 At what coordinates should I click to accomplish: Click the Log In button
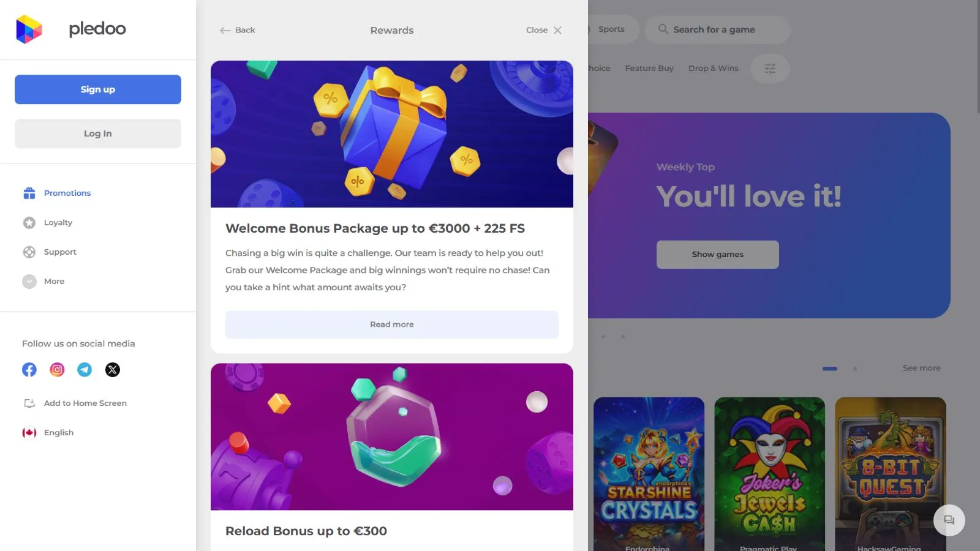(x=98, y=133)
